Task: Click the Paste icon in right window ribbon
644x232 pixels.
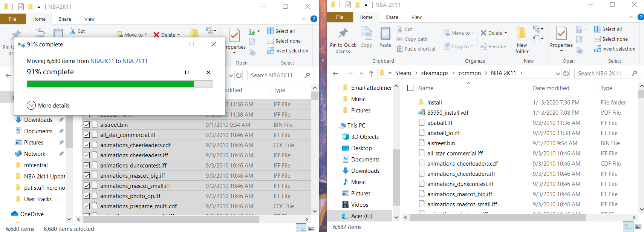Action: [385, 37]
